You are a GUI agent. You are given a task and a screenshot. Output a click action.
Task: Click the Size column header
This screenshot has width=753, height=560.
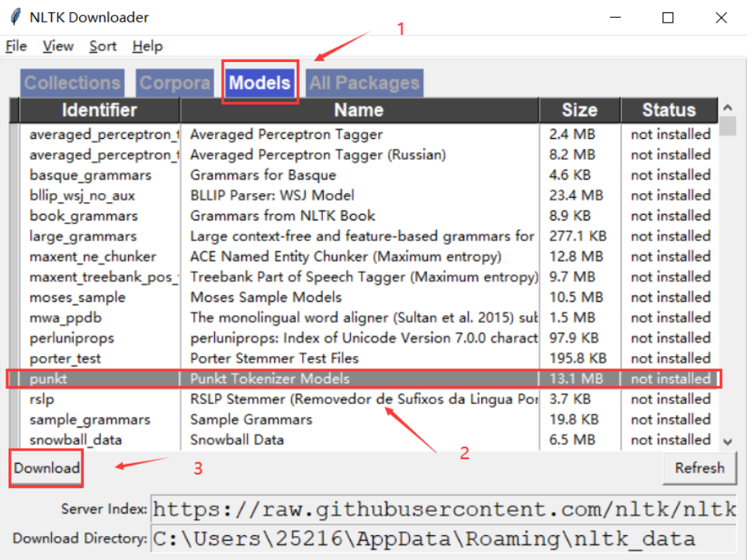point(580,110)
